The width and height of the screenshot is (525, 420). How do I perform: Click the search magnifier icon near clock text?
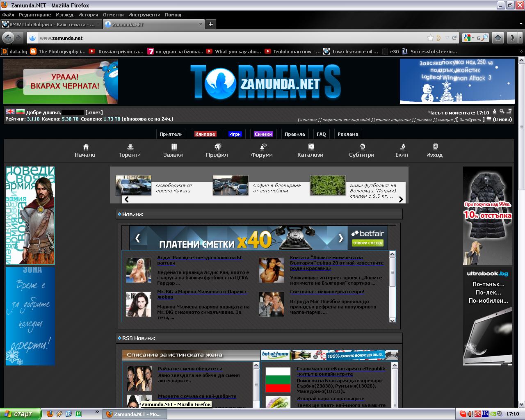[x=502, y=112]
